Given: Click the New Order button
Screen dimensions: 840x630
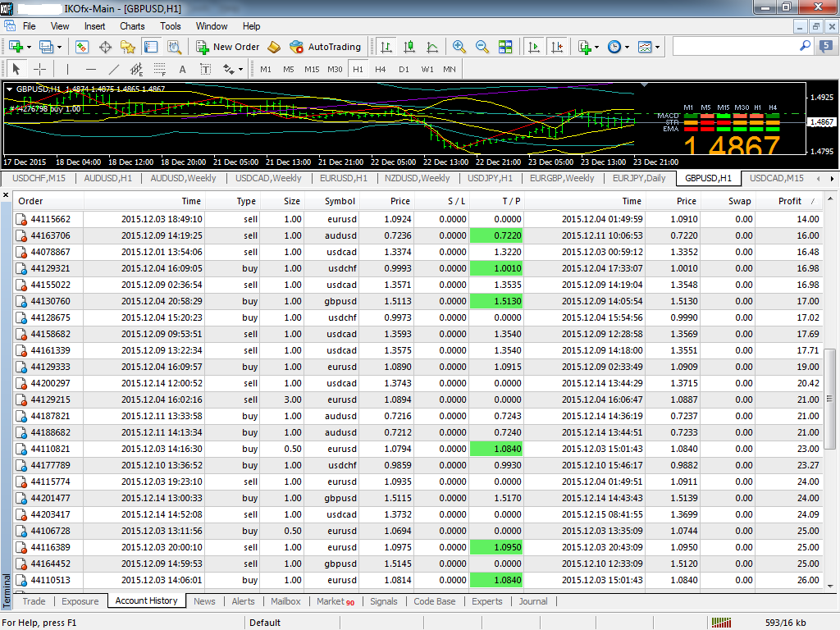Looking at the screenshot, I should coord(228,47).
